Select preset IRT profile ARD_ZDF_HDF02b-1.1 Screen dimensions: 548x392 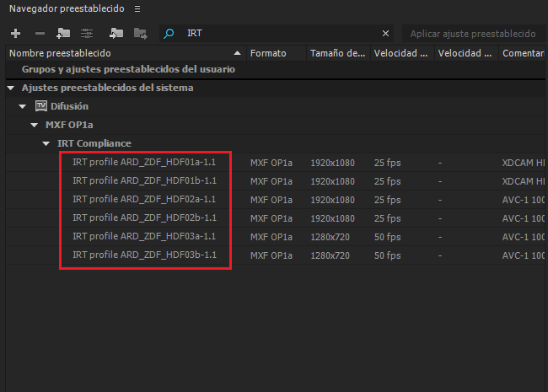click(x=144, y=217)
